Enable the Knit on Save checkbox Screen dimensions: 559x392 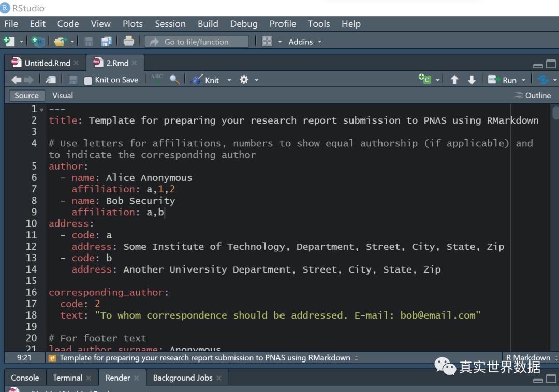pyautogui.click(x=89, y=80)
